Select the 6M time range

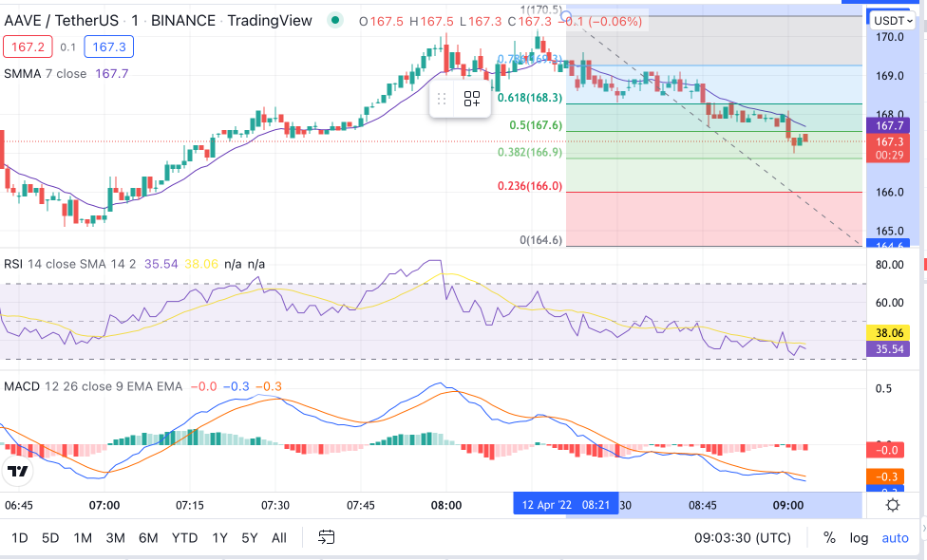148,537
